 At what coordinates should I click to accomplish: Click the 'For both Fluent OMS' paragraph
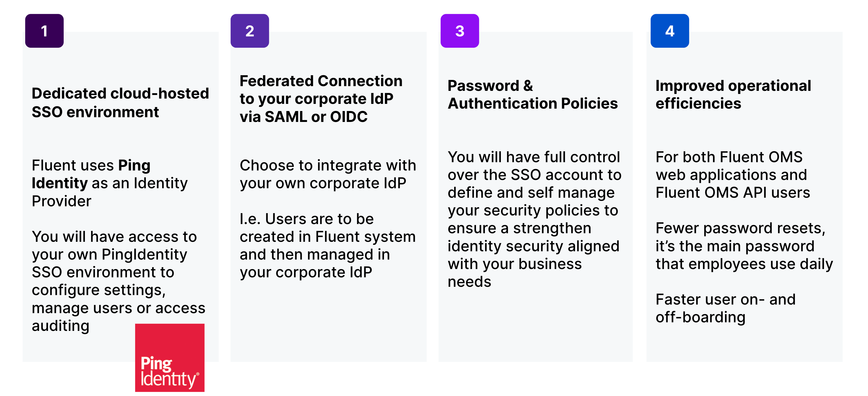click(x=732, y=175)
